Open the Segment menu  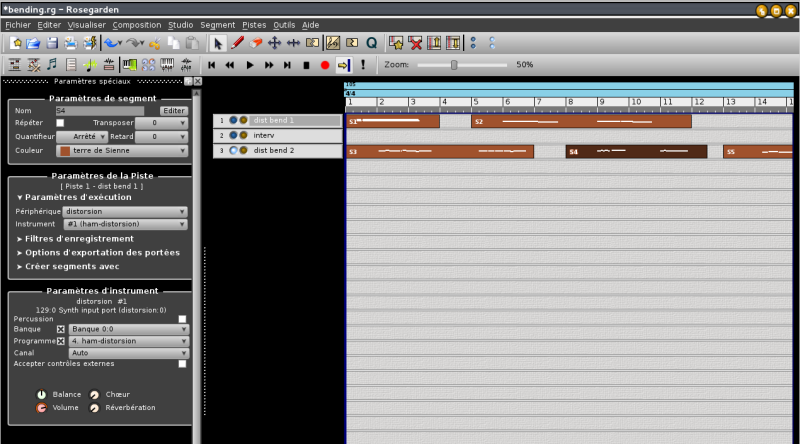[217, 25]
